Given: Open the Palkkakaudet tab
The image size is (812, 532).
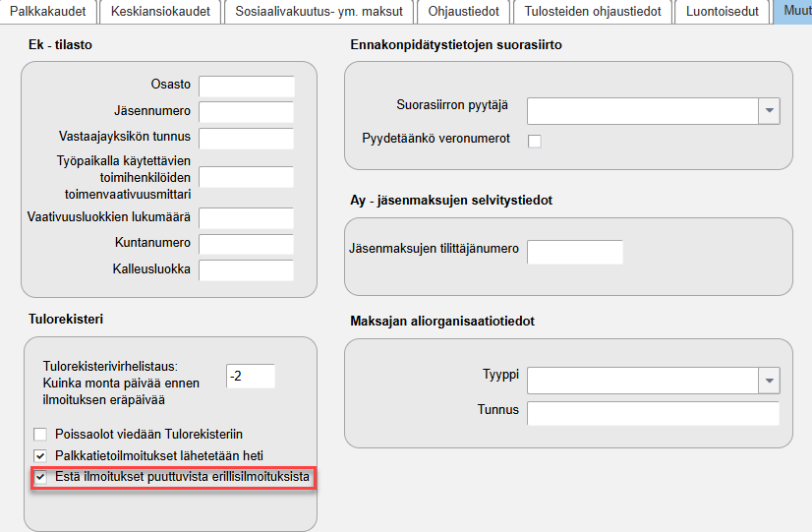Looking at the screenshot, I should pos(48,12).
